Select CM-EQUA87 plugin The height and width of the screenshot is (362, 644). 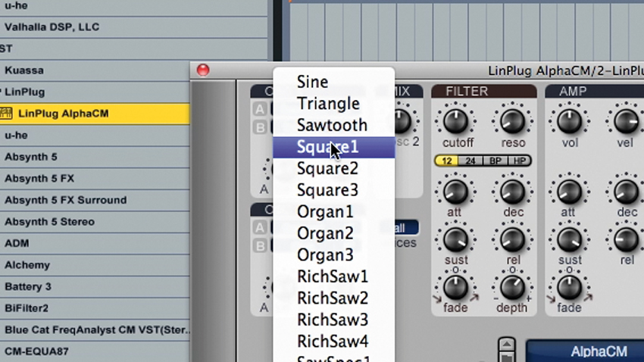[95, 351]
